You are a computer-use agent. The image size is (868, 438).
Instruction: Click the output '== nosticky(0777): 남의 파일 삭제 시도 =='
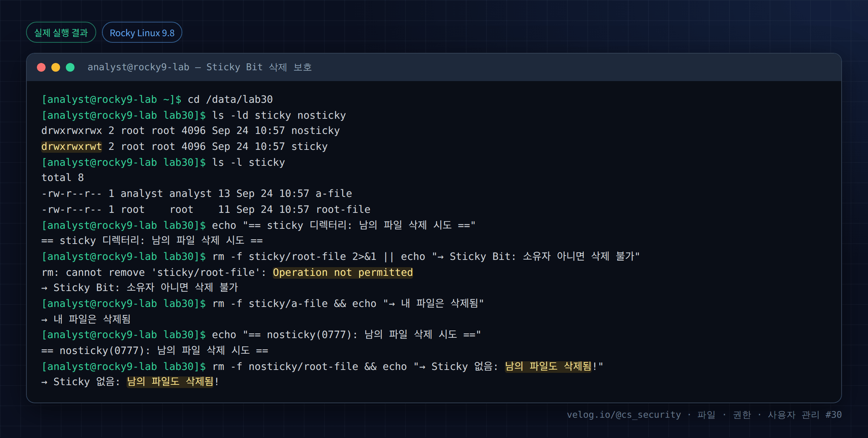[x=155, y=351]
